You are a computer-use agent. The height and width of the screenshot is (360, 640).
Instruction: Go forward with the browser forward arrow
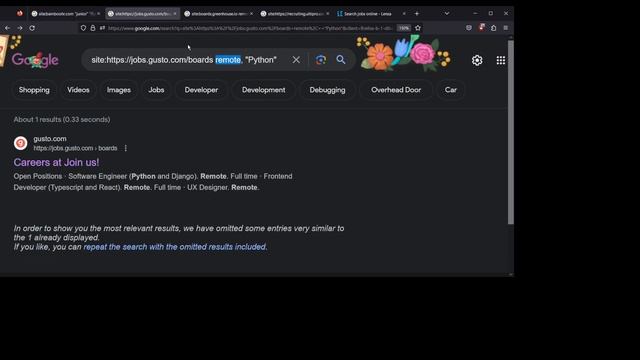(20, 28)
